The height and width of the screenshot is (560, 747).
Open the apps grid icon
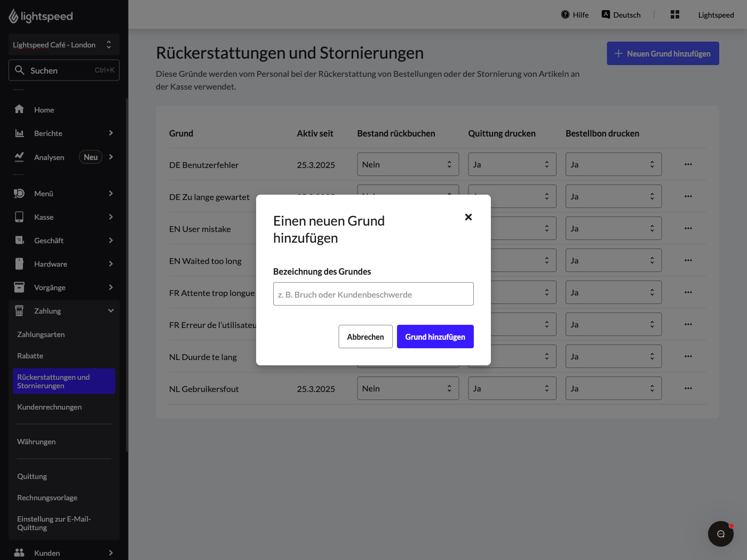[x=675, y=14]
